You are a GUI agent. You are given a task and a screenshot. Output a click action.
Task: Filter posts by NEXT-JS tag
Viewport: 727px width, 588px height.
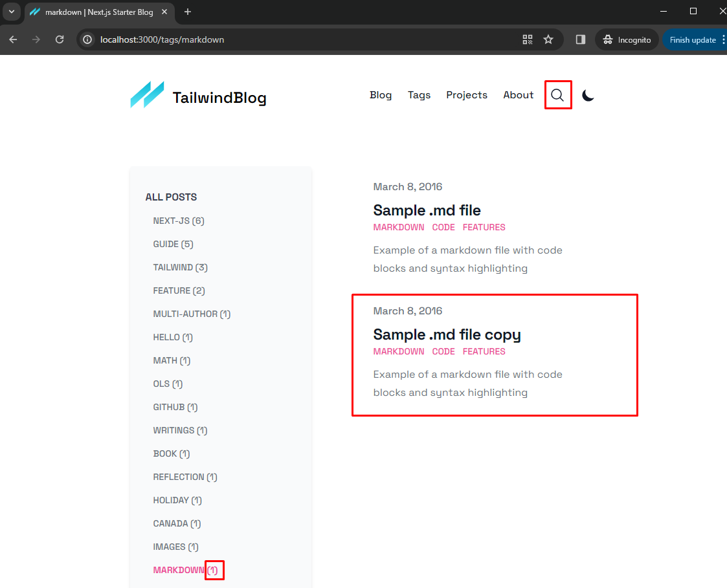click(x=178, y=221)
